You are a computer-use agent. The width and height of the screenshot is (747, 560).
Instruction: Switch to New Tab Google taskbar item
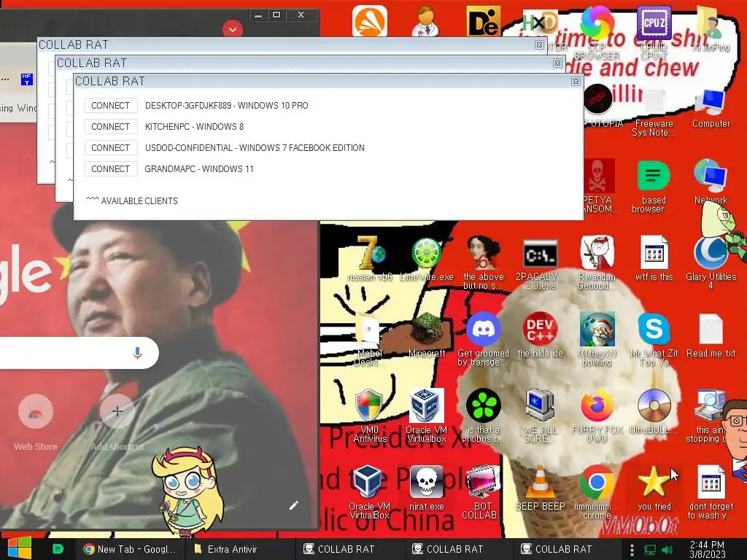pos(130,549)
